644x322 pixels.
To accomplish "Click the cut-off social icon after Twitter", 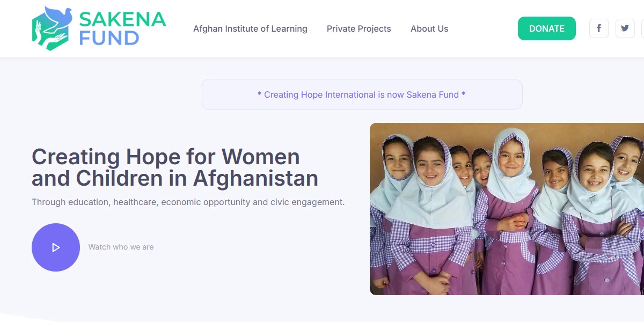I will coord(643,28).
